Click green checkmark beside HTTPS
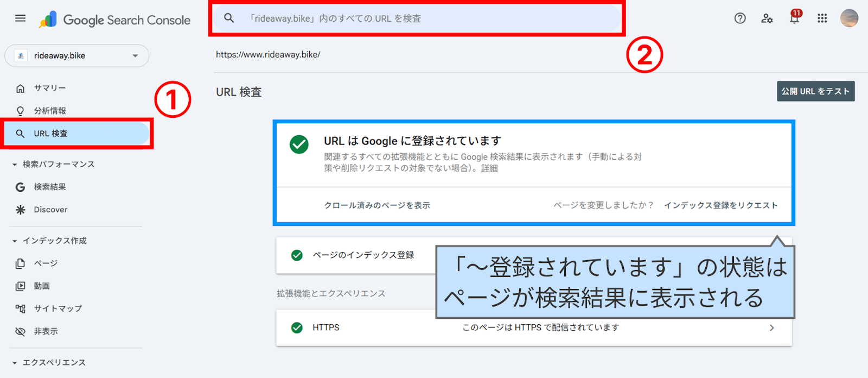The height and width of the screenshot is (378, 868). pos(297,327)
